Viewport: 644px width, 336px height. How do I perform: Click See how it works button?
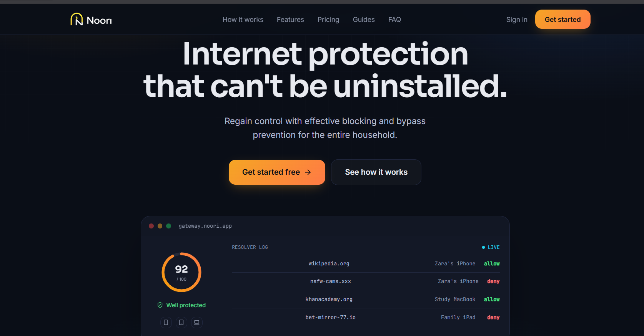(376, 172)
